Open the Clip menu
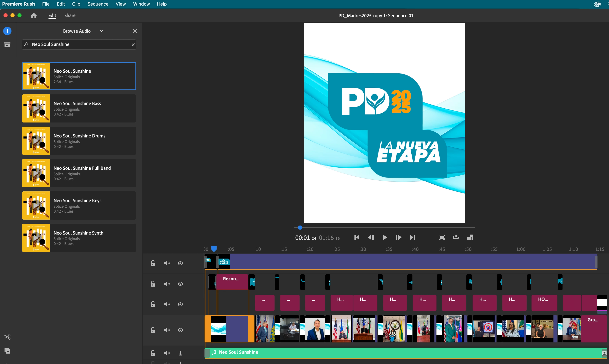Image resolution: width=609 pixels, height=364 pixels. (76, 4)
